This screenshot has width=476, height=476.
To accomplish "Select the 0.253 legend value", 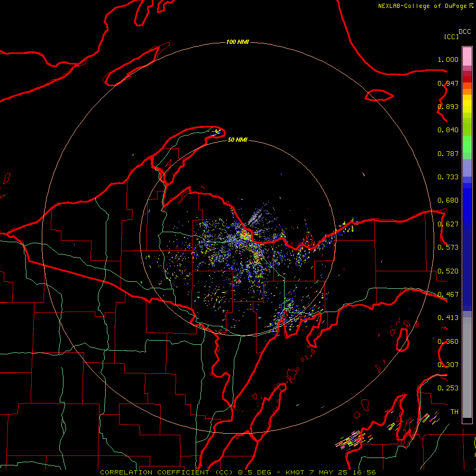I will pos(448,388).
